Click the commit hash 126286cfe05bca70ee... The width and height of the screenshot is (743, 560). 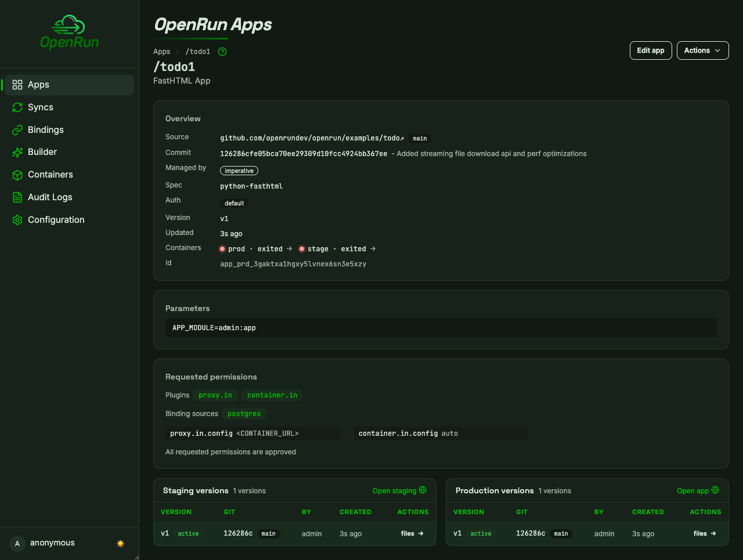[x=304, y=154]
